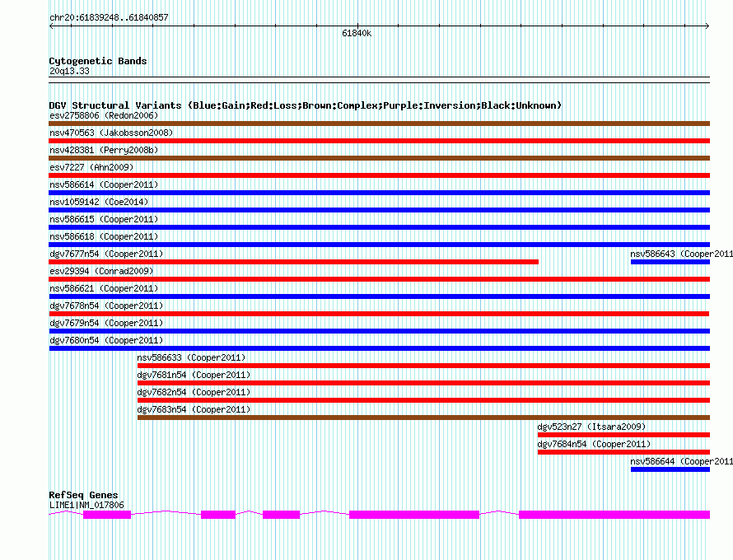Select the red bar under dgv7677n54
The height and width of the screenshot is (560, 733).
pos(293,262)
